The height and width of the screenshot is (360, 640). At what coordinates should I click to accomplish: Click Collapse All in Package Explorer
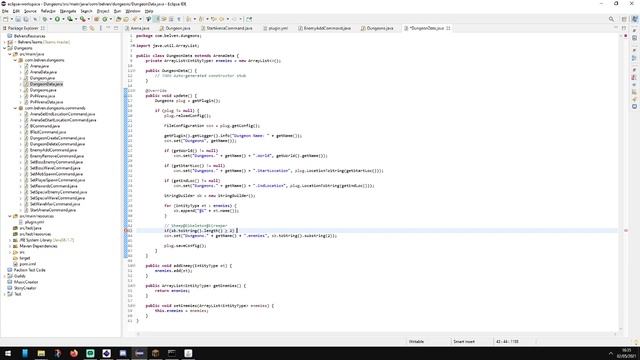coord(84,28)
